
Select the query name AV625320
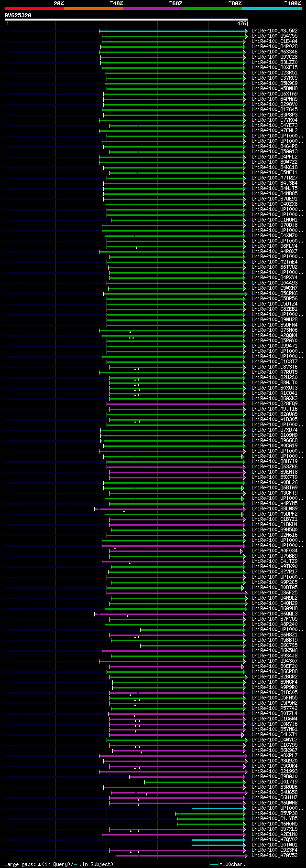(x=18, y=15)
